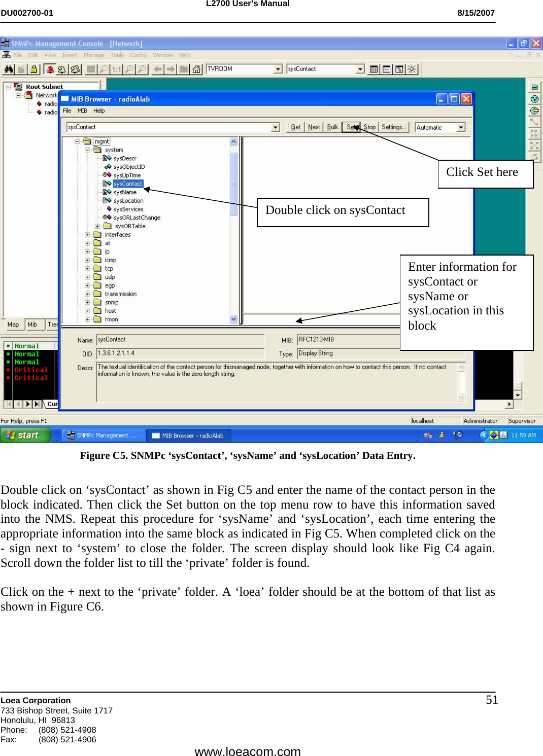
Task: Click the padlock Lock icon on the toolbar
Action: coord(34,68)
